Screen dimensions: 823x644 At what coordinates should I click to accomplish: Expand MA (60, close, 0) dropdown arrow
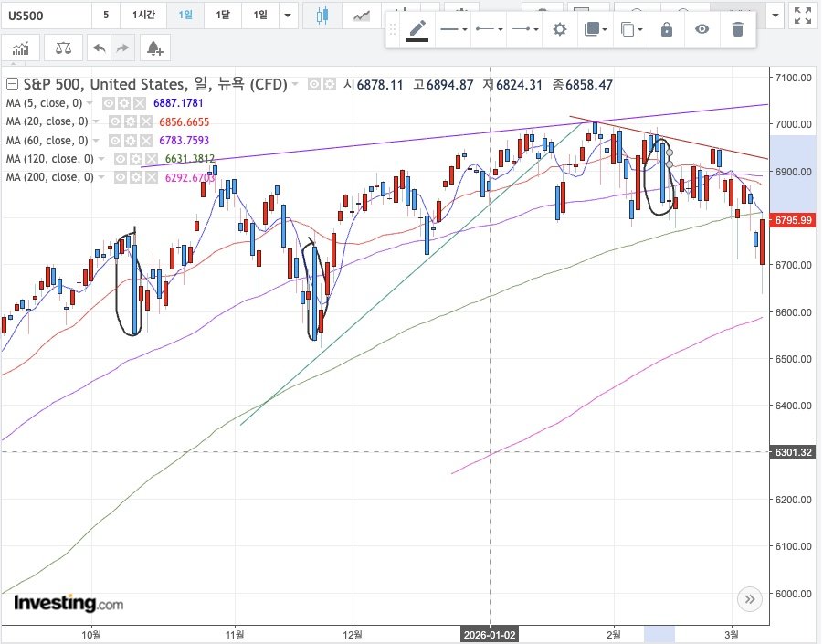96,140
